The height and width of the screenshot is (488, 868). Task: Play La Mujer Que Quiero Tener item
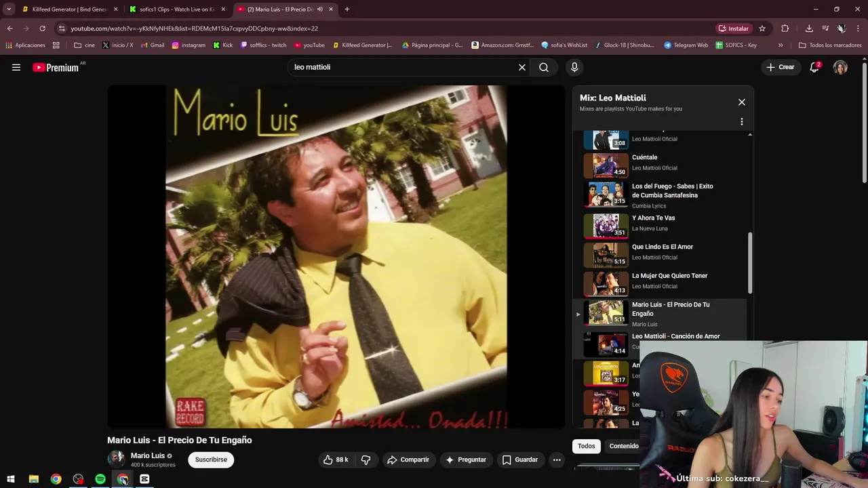[x=660, y=284]
